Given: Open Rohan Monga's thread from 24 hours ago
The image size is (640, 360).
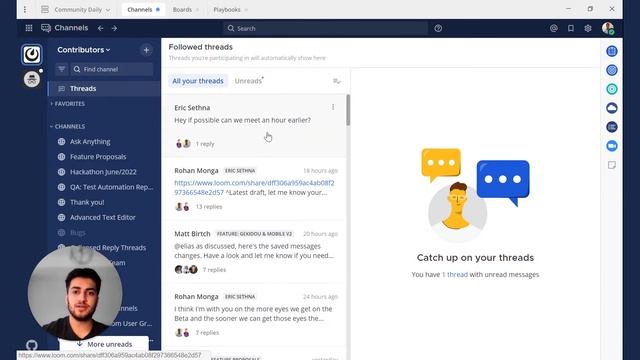Looking at the screenshot, I should [254, 314].
